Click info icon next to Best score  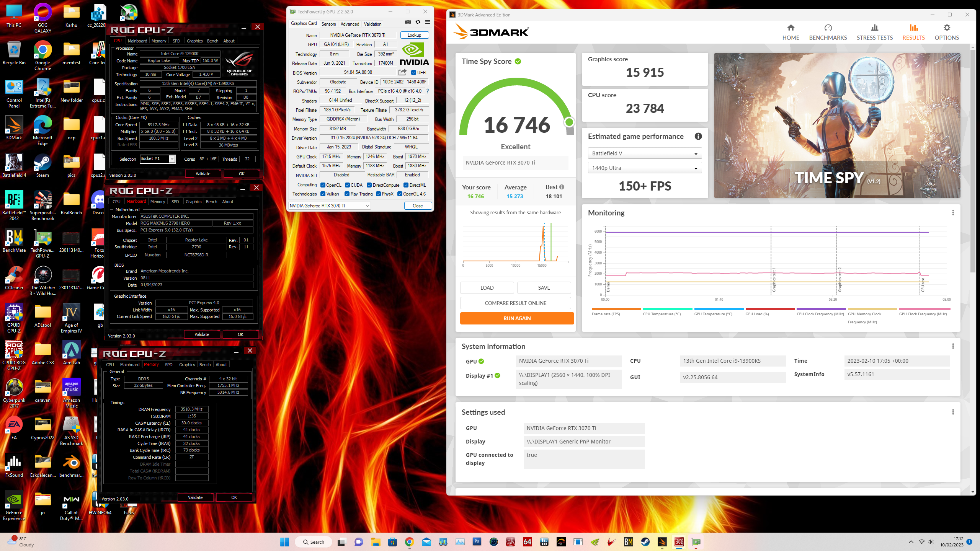pyautogui.click(x=562, y=187)
